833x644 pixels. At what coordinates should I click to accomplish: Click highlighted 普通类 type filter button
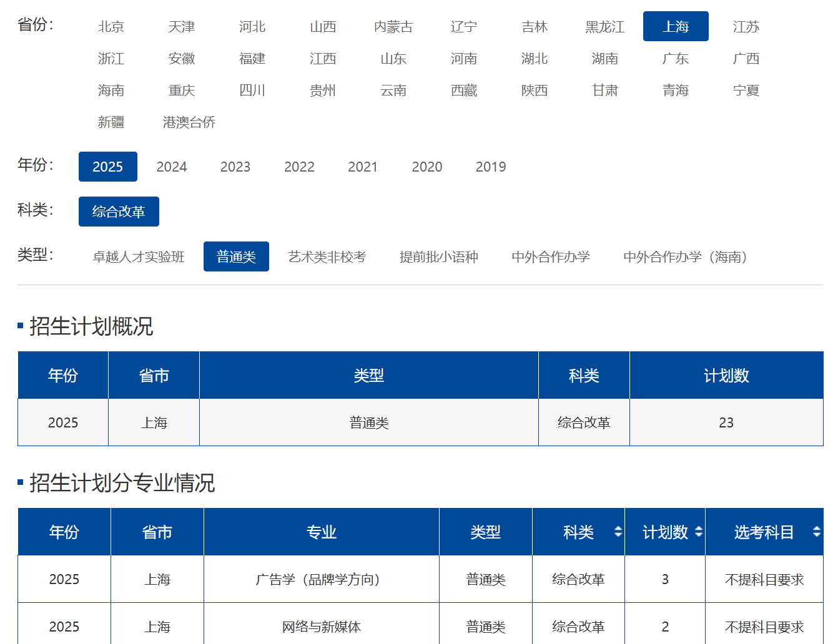(x=236, y=257)
